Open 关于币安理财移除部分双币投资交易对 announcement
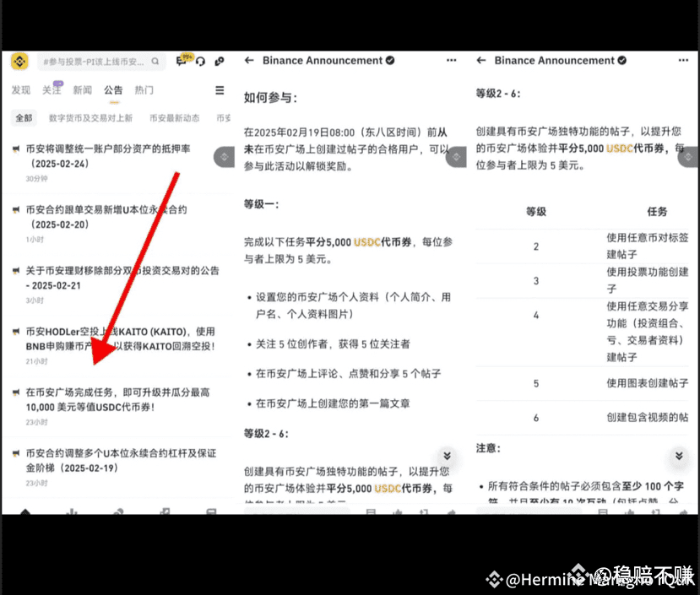 tap(122, 278)
